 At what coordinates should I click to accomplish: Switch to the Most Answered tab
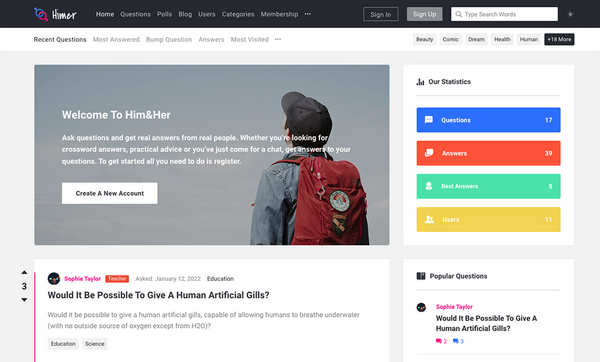(116, 39)
